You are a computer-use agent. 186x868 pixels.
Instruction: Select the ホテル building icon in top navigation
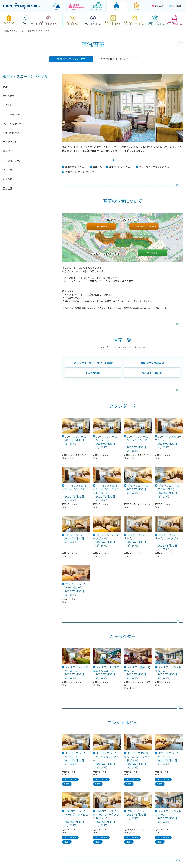[116, 6]
